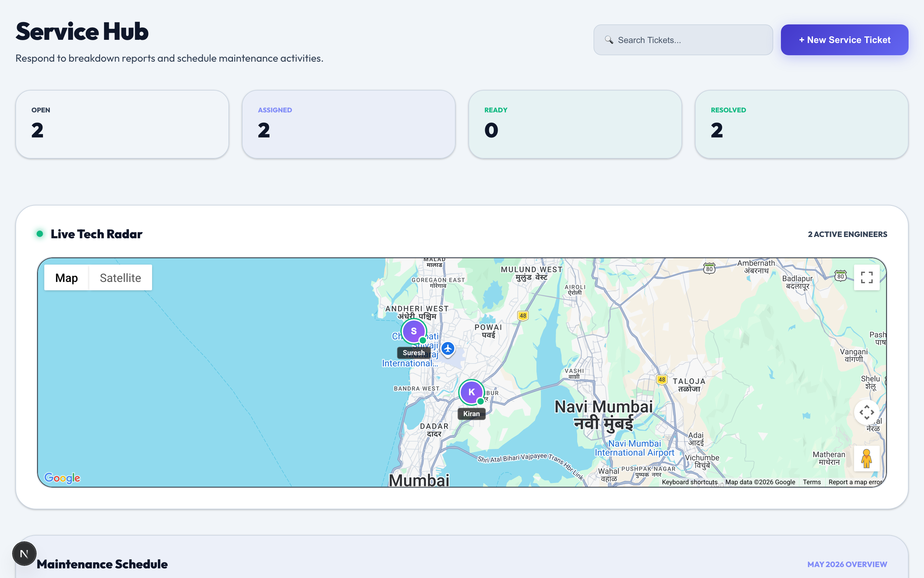
Task: Click the Street View pegman icon
Action: pyautogui.click(x=866, y=458)
